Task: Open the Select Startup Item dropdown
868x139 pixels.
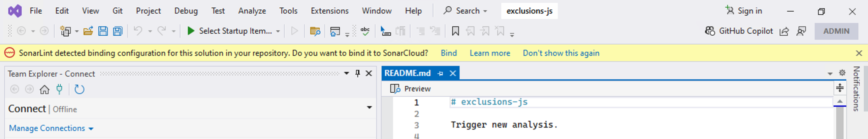Action: click(278, 31)
